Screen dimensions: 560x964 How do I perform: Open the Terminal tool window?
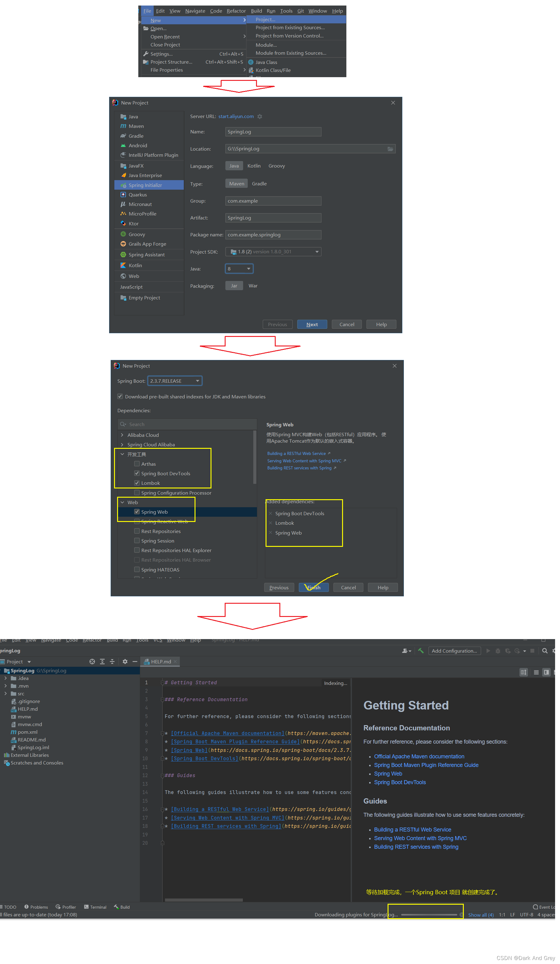(95, 907)
